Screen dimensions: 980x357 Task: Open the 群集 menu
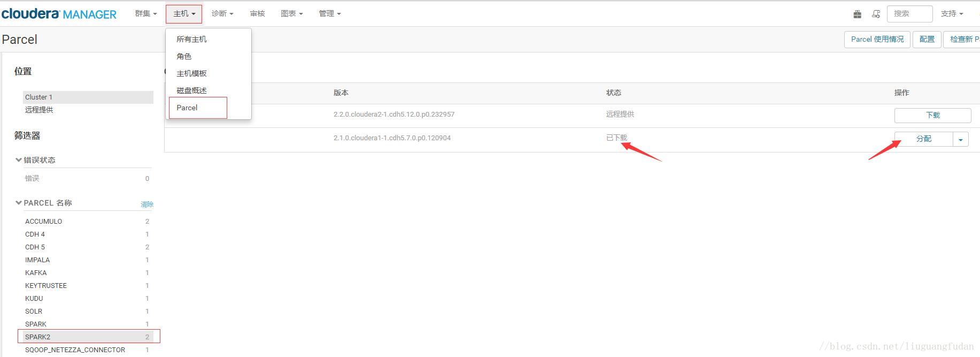pos(146,14)
